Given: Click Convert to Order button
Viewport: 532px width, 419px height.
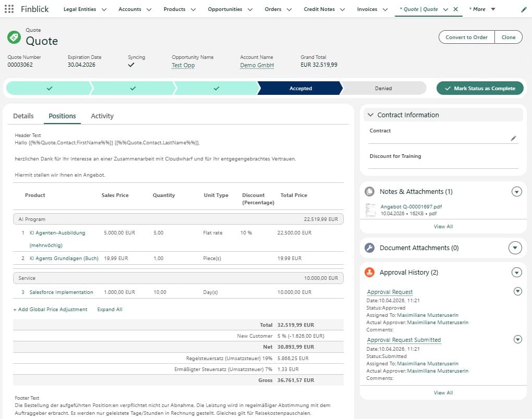Looking at the screenshot, I should coord(466,38).
